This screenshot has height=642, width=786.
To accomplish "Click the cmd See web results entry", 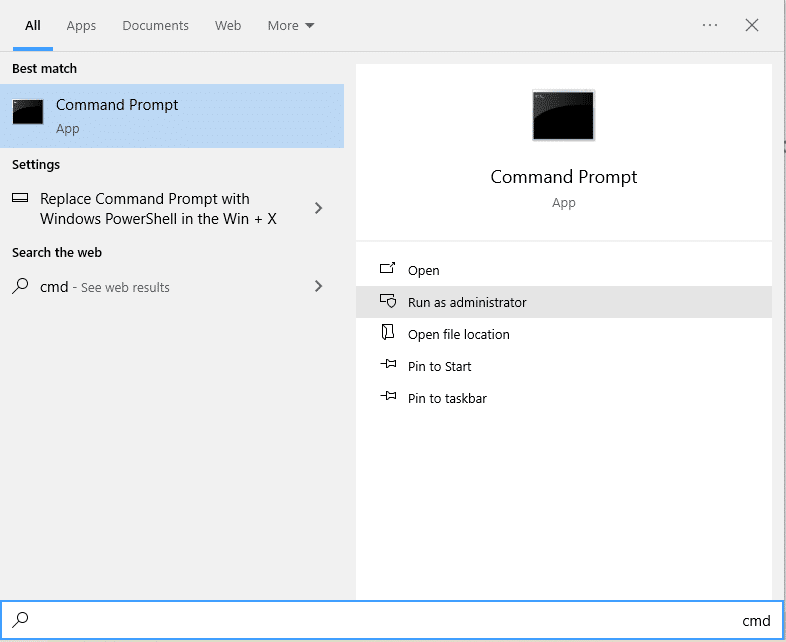I will click(x=105, y=287).
